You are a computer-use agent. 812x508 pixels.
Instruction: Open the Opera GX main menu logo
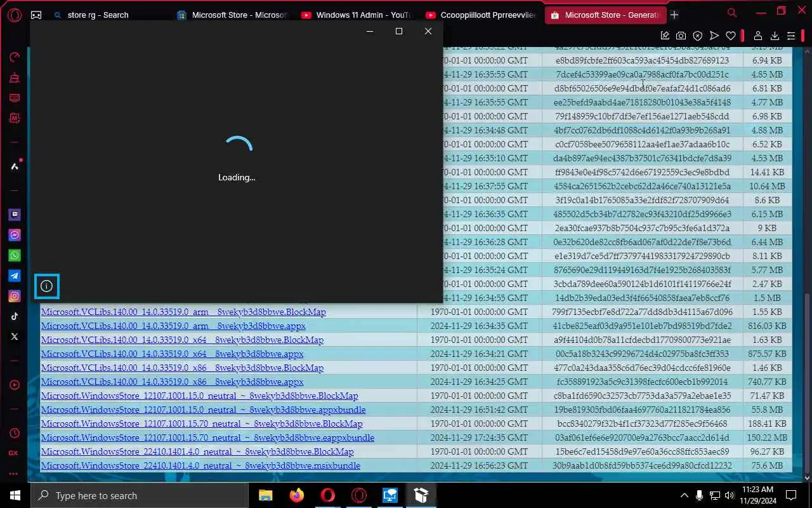(x=14, y=15)
